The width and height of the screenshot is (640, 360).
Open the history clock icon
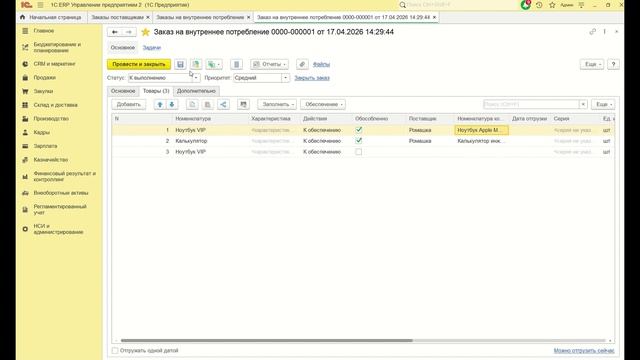[539, 5]
